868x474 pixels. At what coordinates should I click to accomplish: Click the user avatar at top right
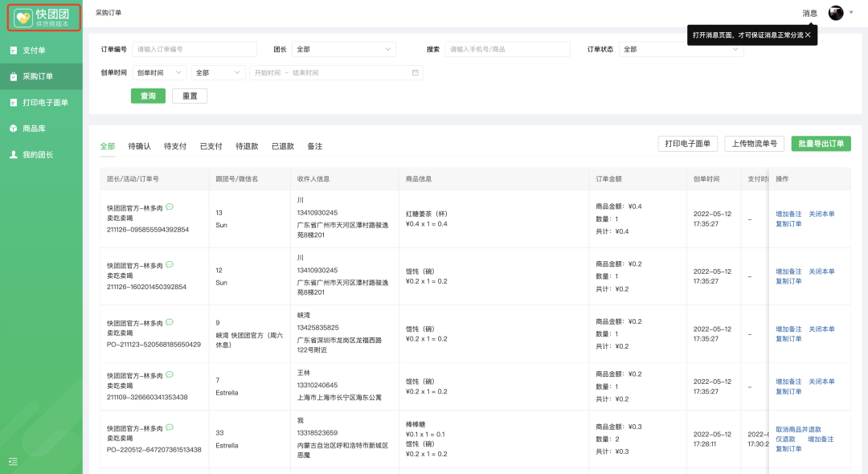pyautogui.click(x=836, y=13)
